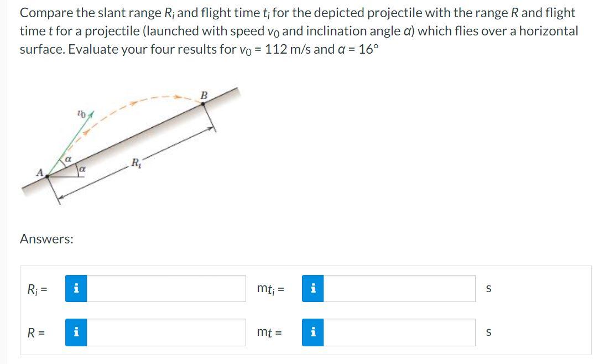The image size is (594, 364).
Task: Select the Ri label in the answers section
Action: [33, 288]
